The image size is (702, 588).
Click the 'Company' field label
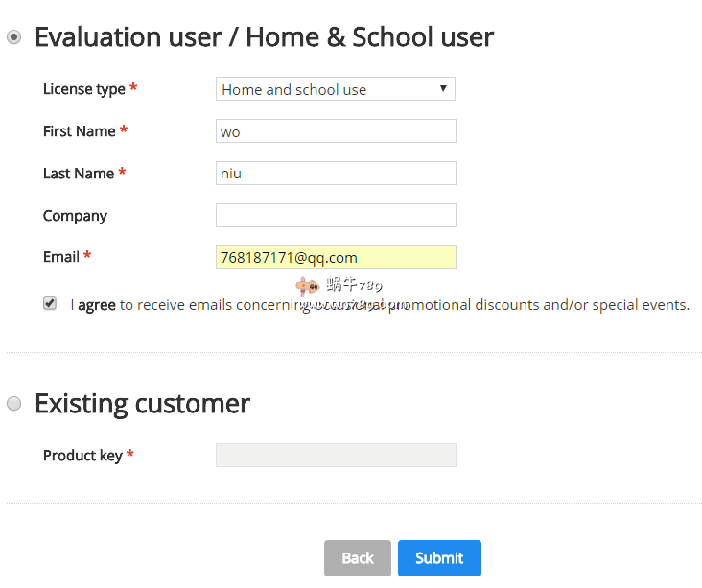pyautogui.click(x=75, y=216)
